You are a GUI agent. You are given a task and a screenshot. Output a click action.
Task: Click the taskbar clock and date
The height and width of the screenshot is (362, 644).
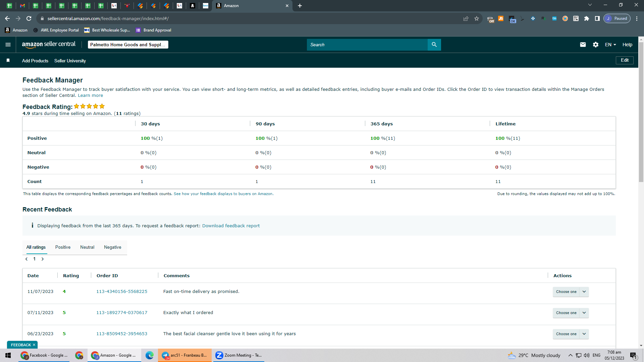(x=614, y=355)
